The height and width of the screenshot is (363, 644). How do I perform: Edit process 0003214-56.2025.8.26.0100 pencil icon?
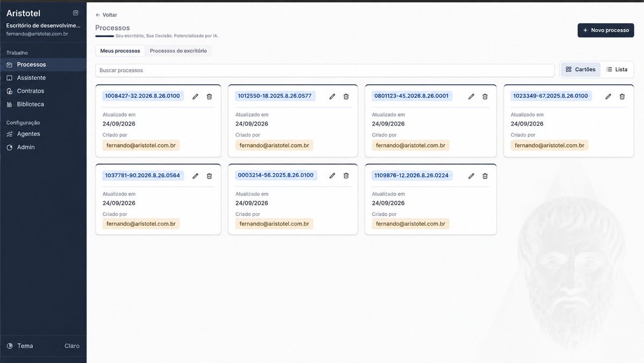pos(332,175)
